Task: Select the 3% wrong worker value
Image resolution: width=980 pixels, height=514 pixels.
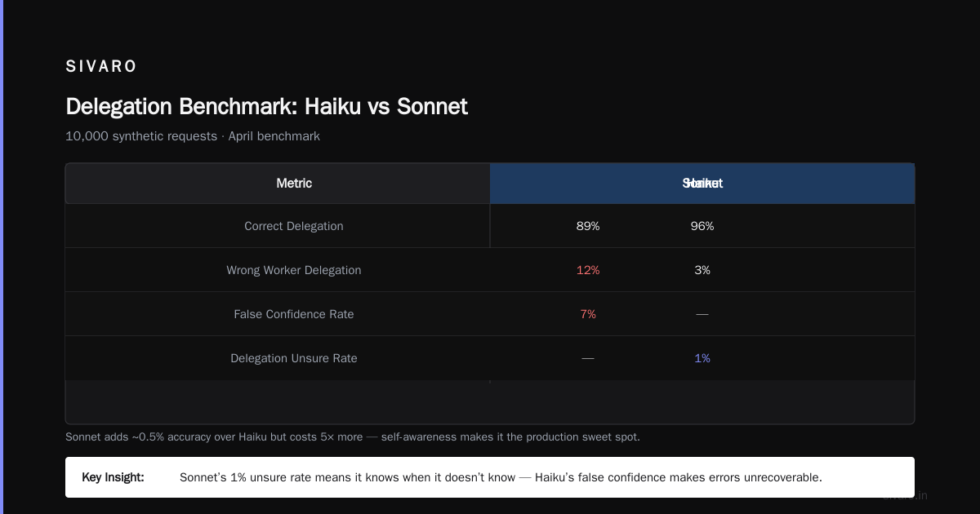Action: tap(702, 270)
